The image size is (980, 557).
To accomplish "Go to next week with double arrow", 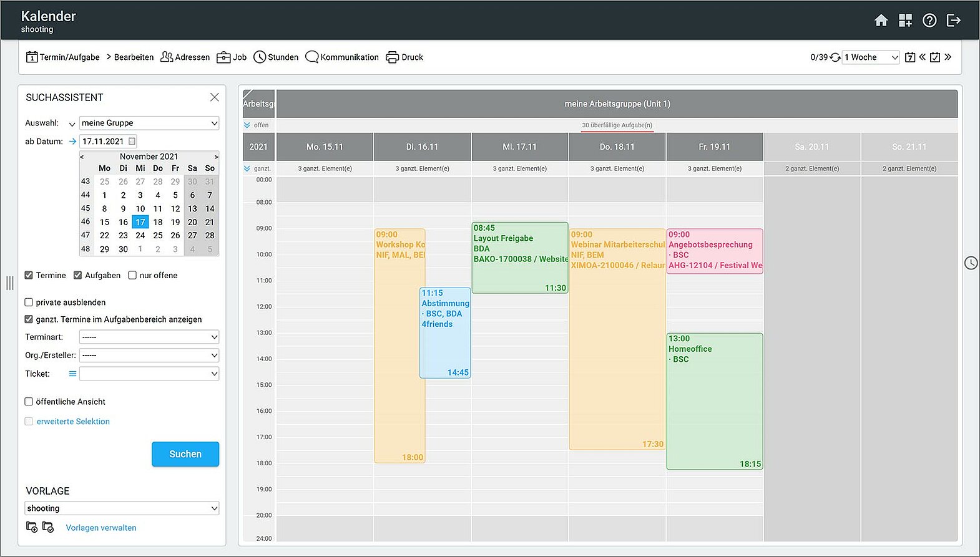I will point(948,57).
